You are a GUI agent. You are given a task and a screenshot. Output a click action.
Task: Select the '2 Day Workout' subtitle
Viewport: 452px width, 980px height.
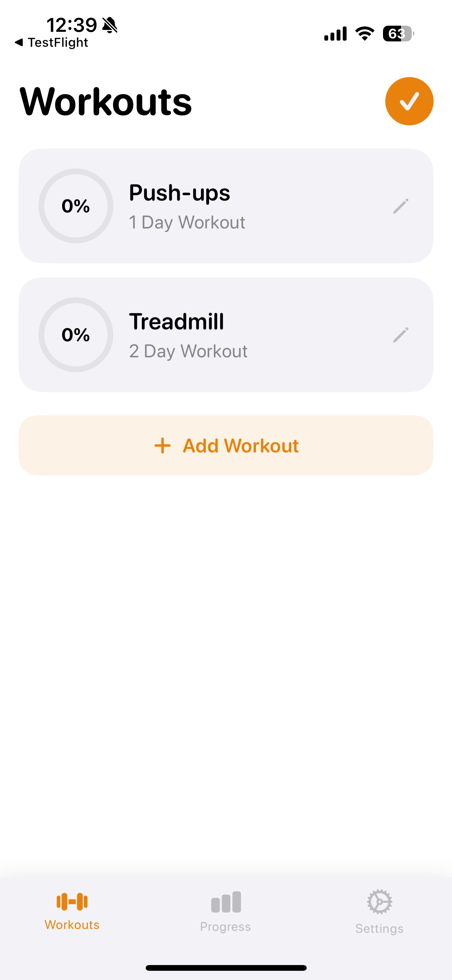(188, 351)
